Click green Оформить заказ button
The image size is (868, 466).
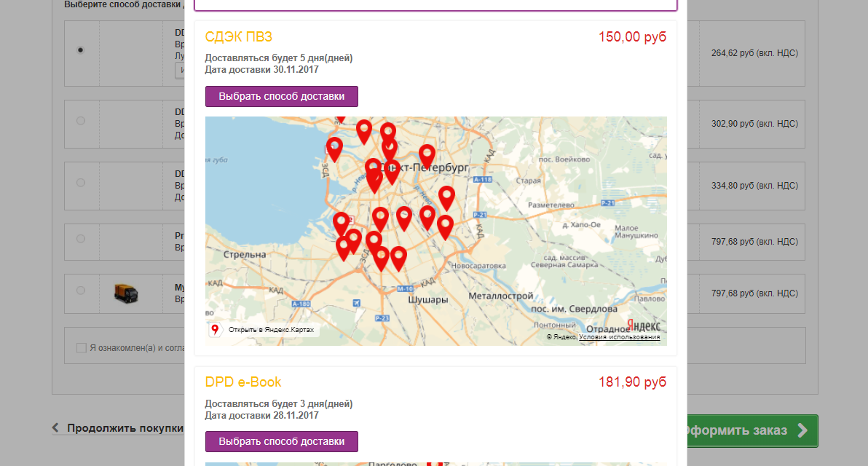(752, 430)
